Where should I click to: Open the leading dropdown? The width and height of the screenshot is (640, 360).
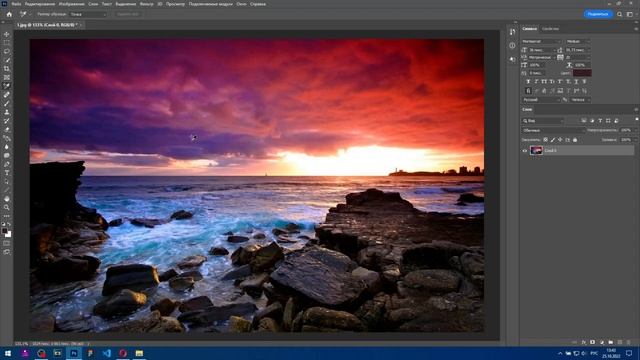(578, 50)
